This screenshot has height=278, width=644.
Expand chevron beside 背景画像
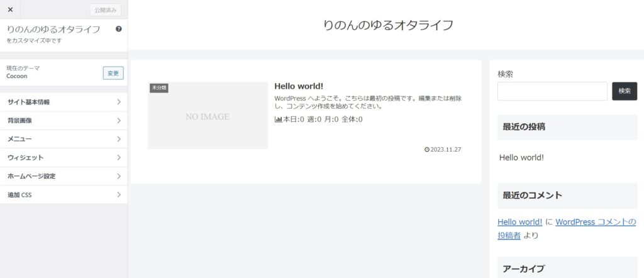(119, 120)
